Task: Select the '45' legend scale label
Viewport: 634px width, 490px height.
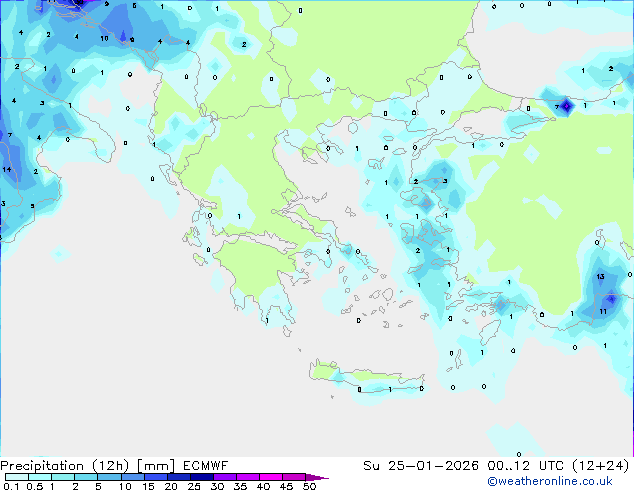Action: (x=286, y=486)
